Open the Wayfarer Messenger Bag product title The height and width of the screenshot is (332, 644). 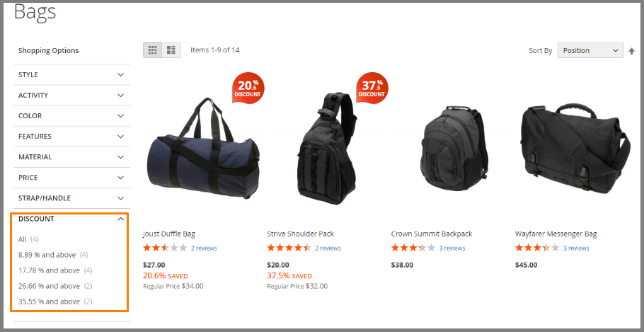pos(556,234)
